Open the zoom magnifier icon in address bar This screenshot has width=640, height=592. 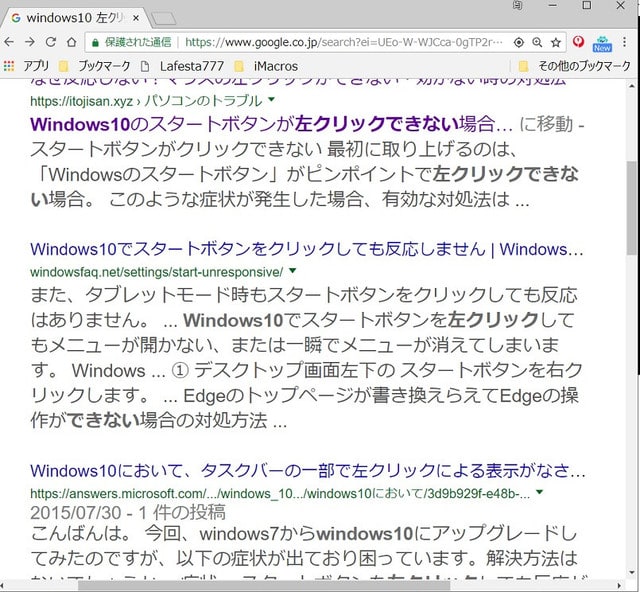pyautogui.click(x=537, y=42)
